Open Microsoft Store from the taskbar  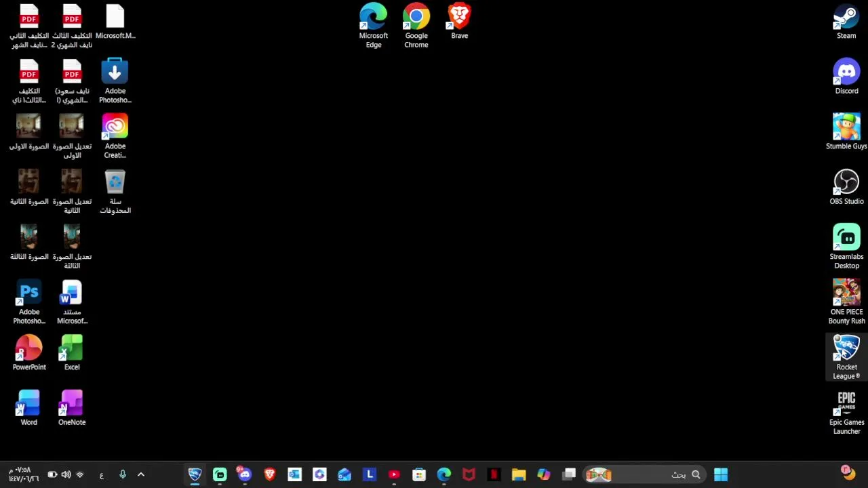[419, 474]
